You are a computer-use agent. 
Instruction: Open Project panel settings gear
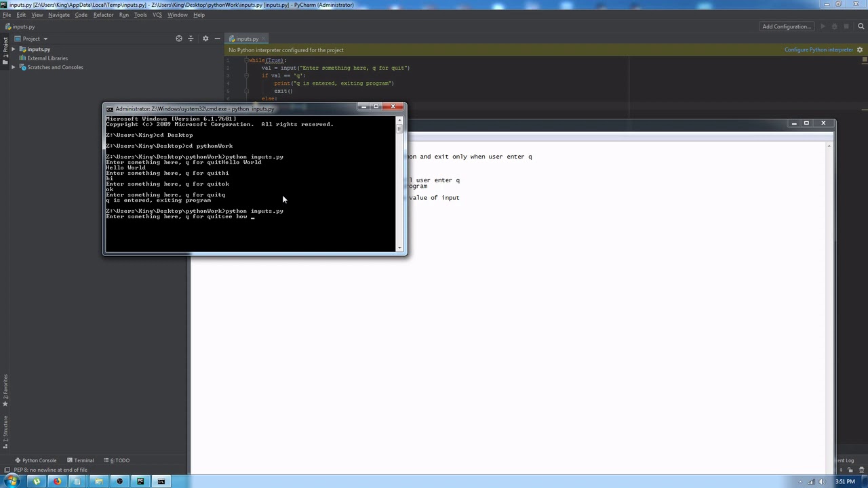[205, 39]
